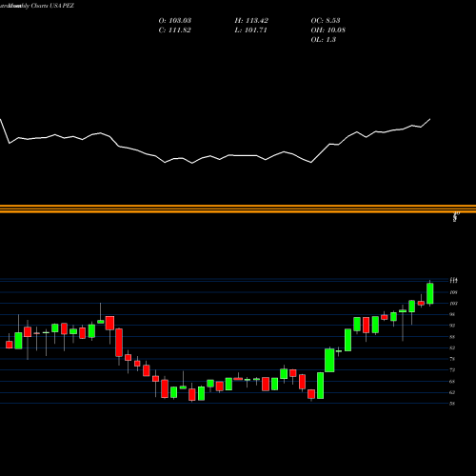The height and width of the screenshot is (476, 476).
Task: Click the 62 price axis label
Action: point(452,392)
